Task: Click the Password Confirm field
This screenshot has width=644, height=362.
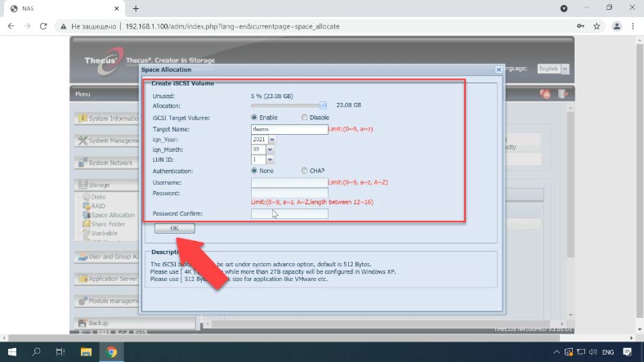Action: point(289,213)
